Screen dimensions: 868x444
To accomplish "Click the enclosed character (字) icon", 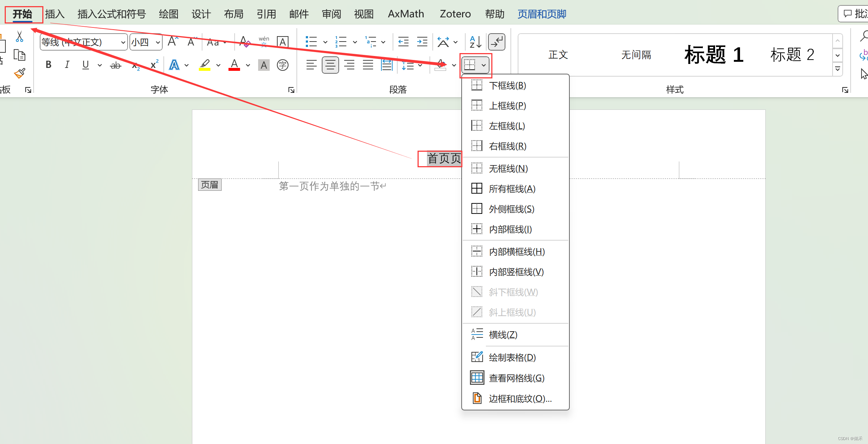I will pyautogui.click(x=282, y=65).
